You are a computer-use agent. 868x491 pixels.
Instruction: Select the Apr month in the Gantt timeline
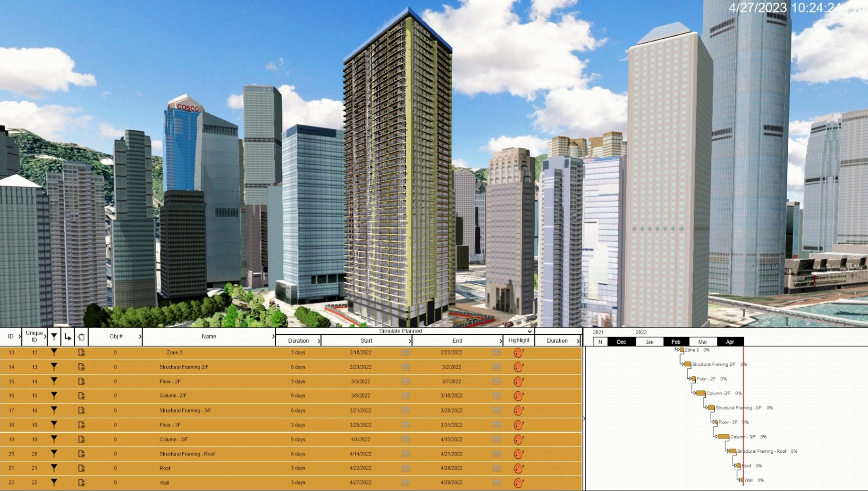[x=730, y=342]
